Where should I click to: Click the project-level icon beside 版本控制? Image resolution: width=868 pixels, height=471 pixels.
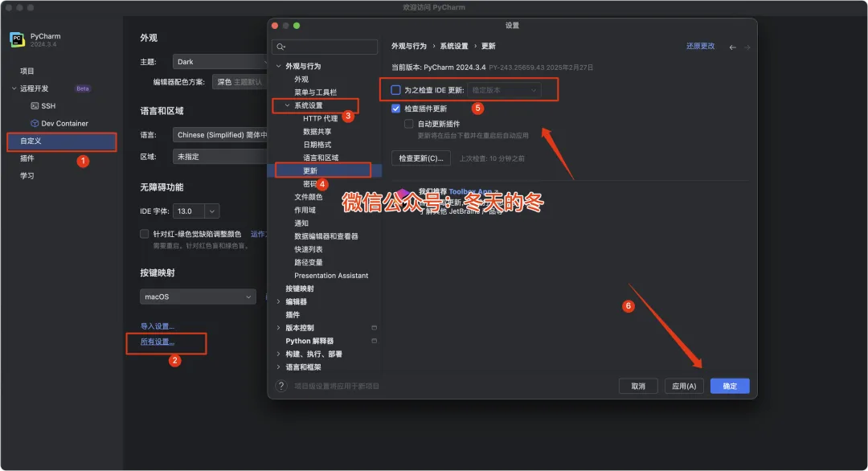pos(375,328)
